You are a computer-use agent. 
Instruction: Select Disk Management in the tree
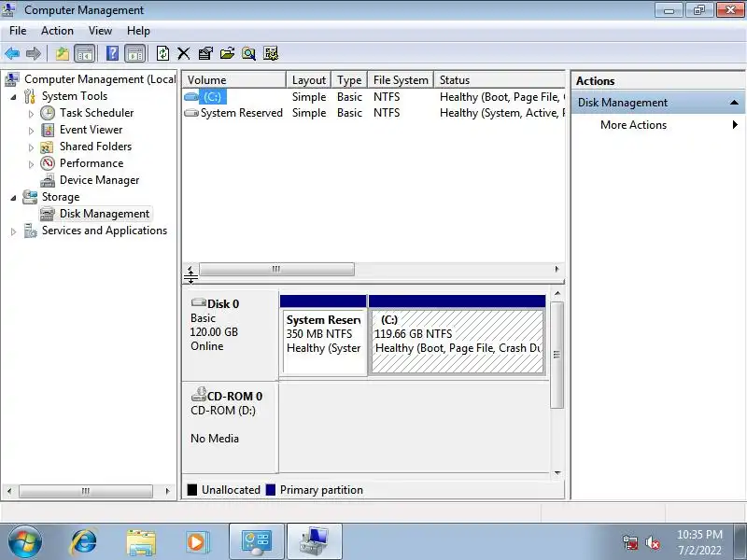pos(105,214)
